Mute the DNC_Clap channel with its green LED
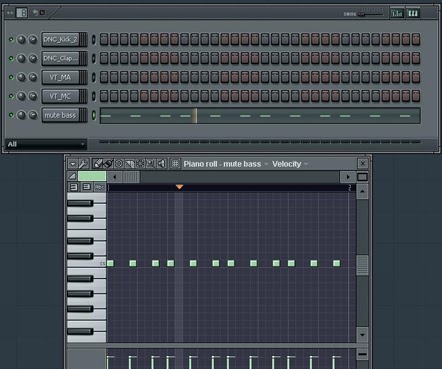 tap(11, 58)
